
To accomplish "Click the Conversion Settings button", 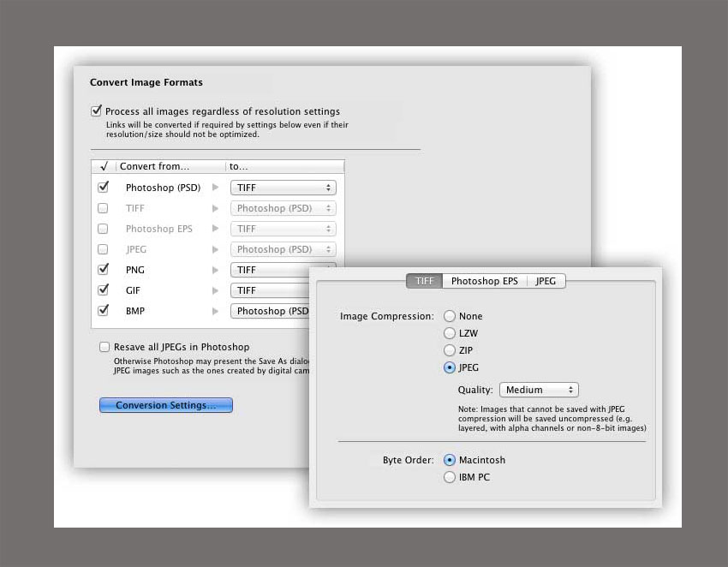I will [x=166, y=405].
